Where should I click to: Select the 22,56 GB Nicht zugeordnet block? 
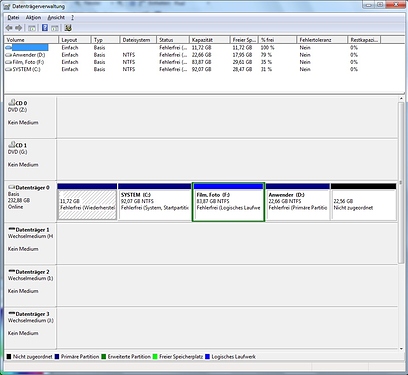(x=364, y=202)
